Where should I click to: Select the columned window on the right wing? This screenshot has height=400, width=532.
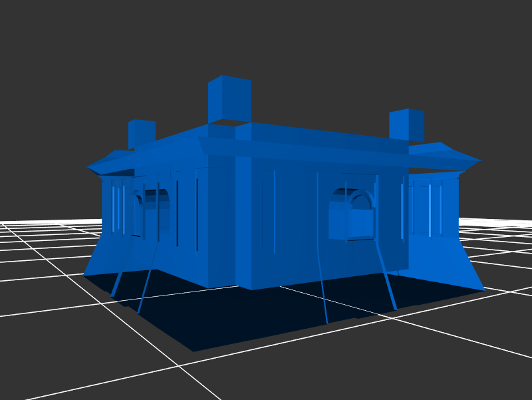tap(430, 210)
